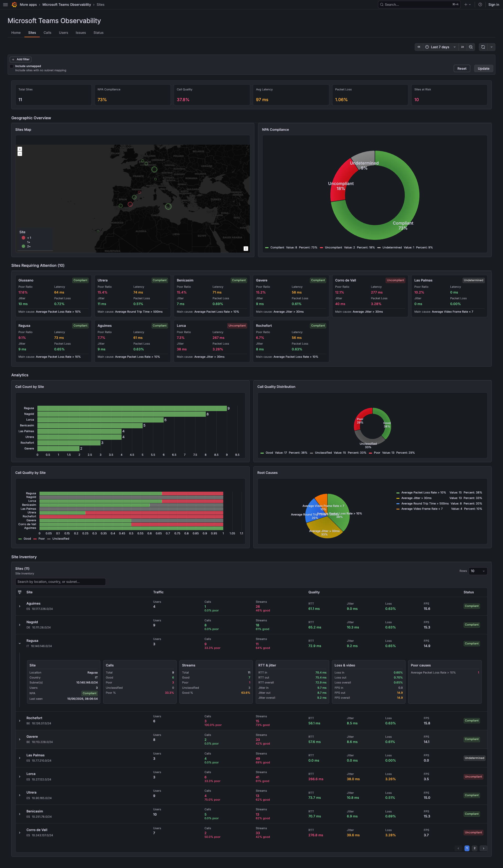Open the hamburger navigation menu
The width and height of the screenshot is (503, 868).
[x=6, y=4]
